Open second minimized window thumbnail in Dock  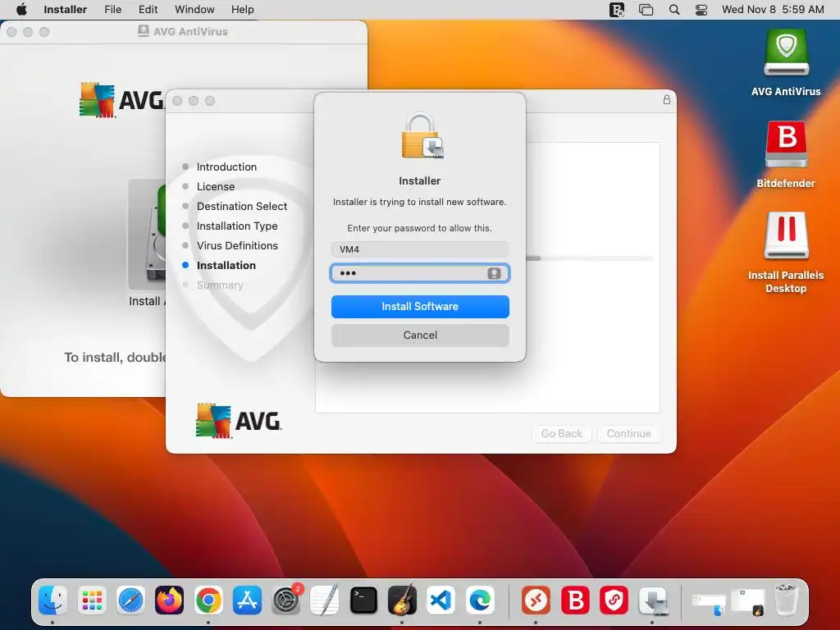[748, 601]
